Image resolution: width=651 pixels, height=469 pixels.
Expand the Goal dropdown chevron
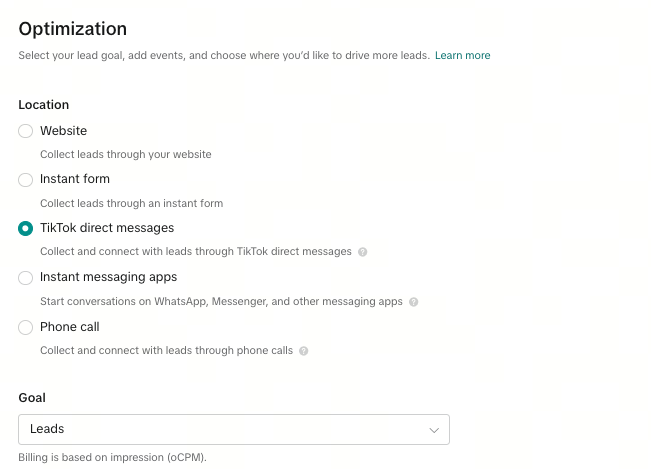point(434,430)
